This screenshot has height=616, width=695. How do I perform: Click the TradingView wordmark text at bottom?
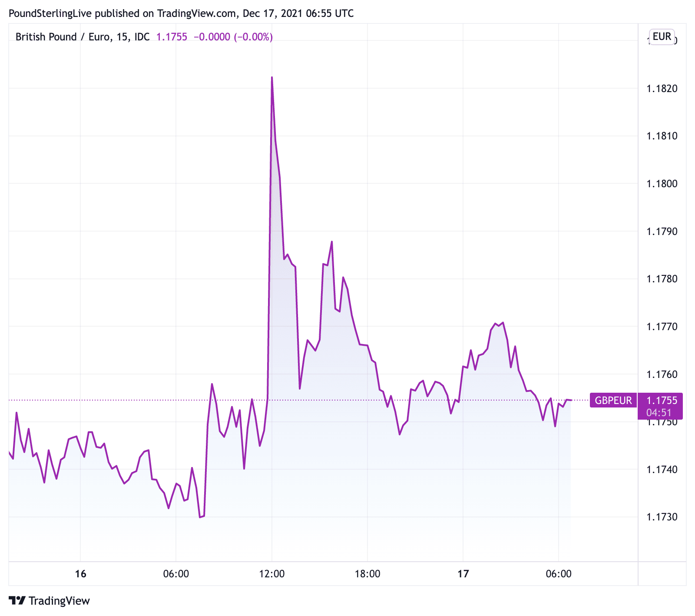coord(59,601)
